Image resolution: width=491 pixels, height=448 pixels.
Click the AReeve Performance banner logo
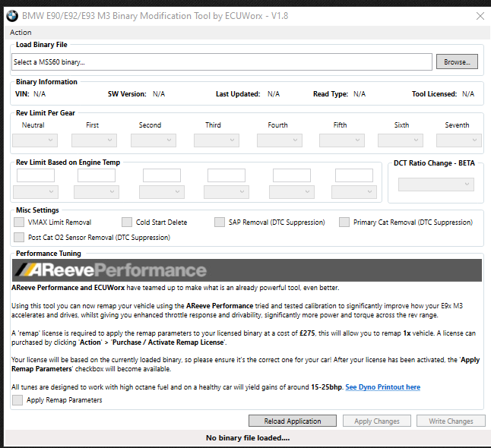(112, 270)
